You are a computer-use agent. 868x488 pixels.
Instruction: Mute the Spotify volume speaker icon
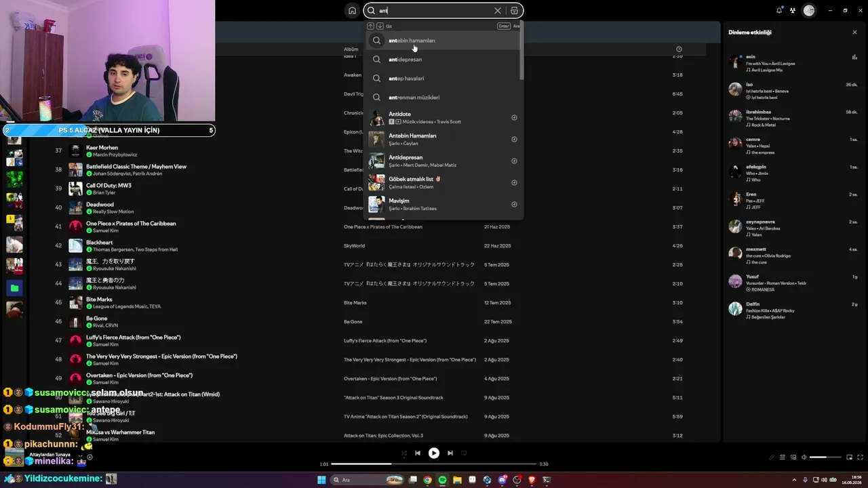coord(804,457)
